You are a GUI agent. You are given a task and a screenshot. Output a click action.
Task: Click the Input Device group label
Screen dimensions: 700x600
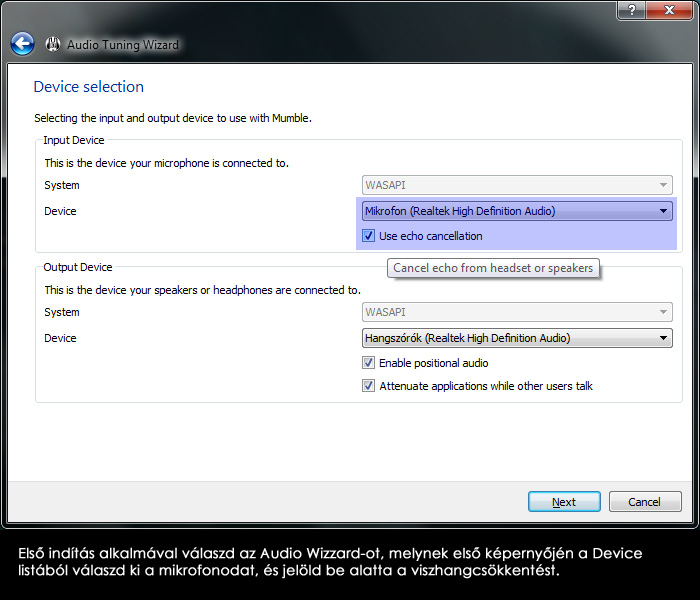(x=74, y=140)
